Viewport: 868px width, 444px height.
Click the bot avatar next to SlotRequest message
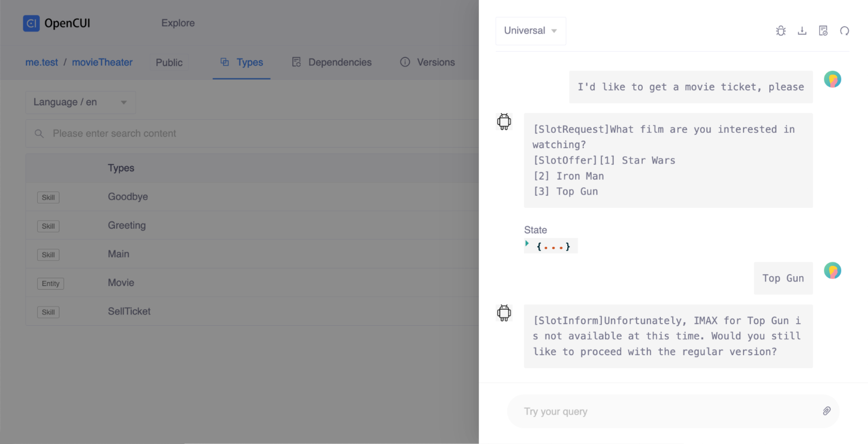coord(504,122)
